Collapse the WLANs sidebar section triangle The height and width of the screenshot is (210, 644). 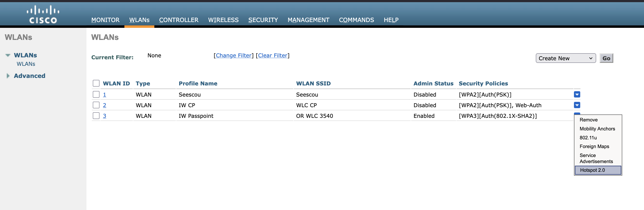(x=8, y=55)
